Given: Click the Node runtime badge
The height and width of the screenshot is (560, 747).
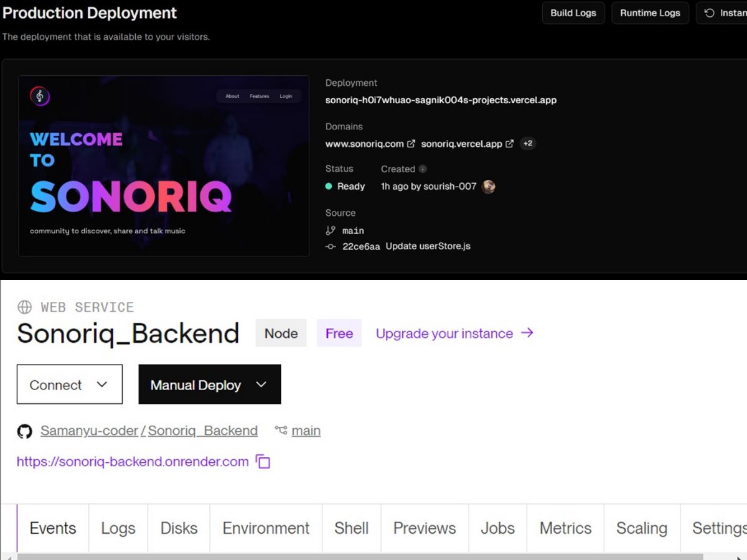Looking at the screenshot, I should click(x=281, y=334).
